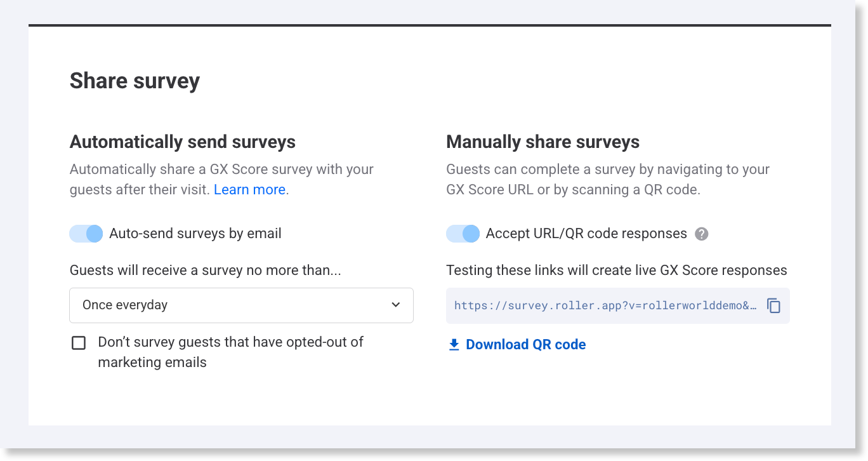This screenshot has height=461, width=868.
Task: Click the Share survey heading
Action: (x=135, y=81)
